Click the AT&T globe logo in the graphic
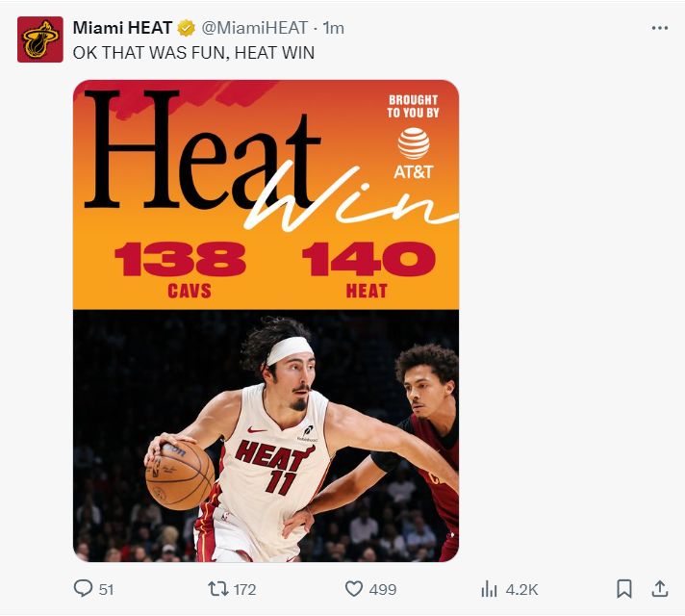 pyautogui.click(x=414, y=143)
